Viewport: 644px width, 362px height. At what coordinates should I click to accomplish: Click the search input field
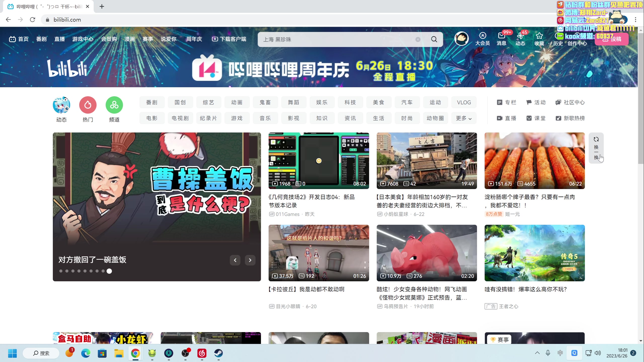coord(327,39)
